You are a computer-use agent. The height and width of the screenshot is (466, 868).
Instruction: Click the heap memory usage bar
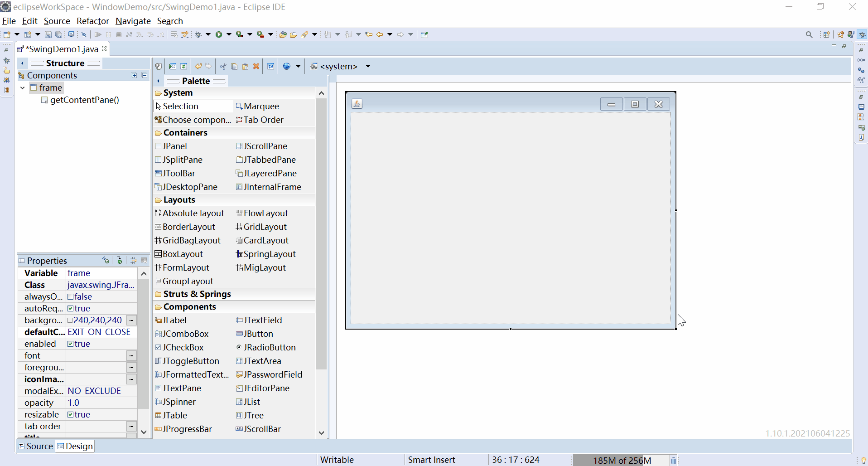click(621, 461)
